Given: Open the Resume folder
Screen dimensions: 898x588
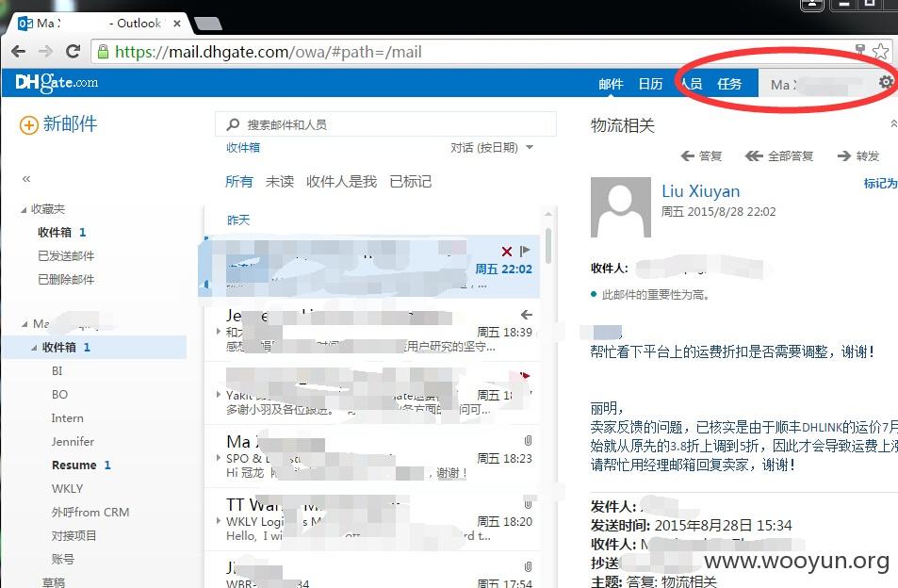Looking at the screenshot, I should click(x=73, y=465).
